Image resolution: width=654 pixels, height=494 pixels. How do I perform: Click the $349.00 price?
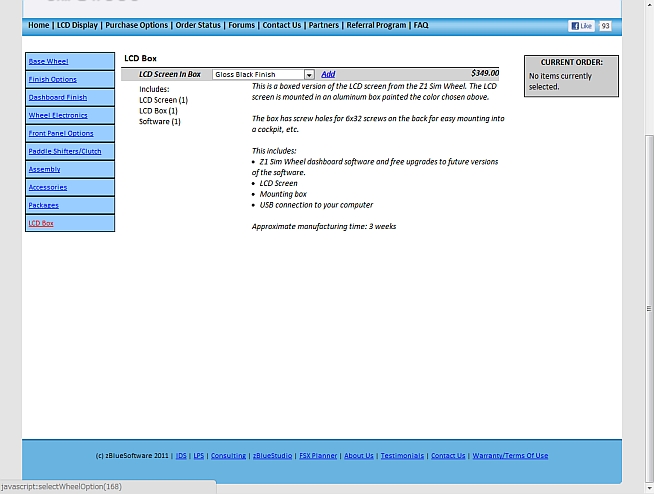pyautogui.click(x=485, y=73)
